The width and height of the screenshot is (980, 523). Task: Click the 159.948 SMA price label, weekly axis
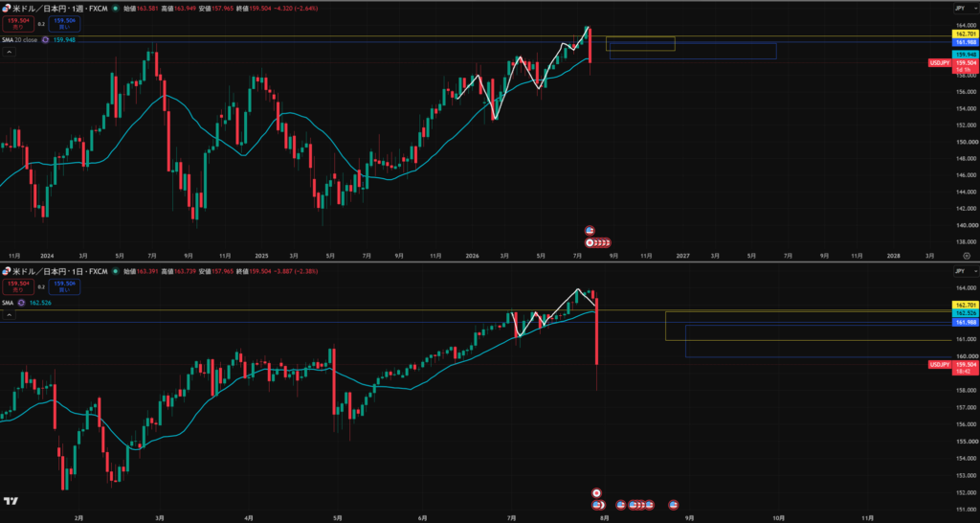click(x=966, y=55)
